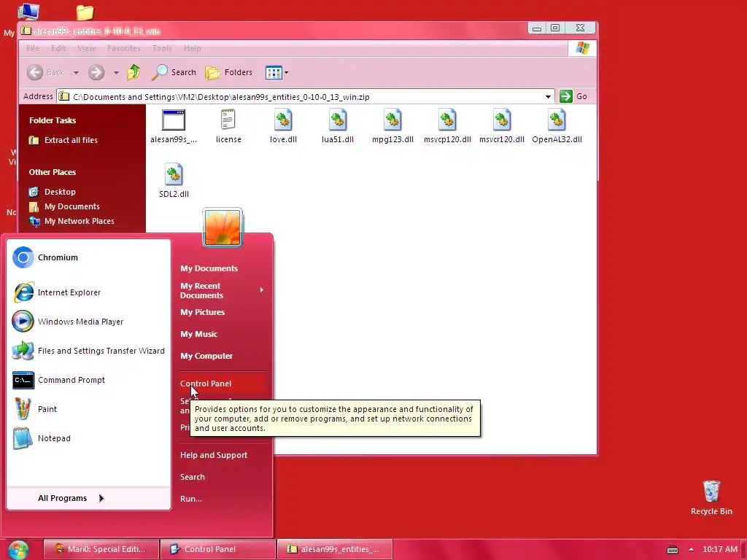The width and height of the screenshot is (747, 560).
Task: Switch to Mari0: Special Edition taskbar button
Action: tap(101, 549)
